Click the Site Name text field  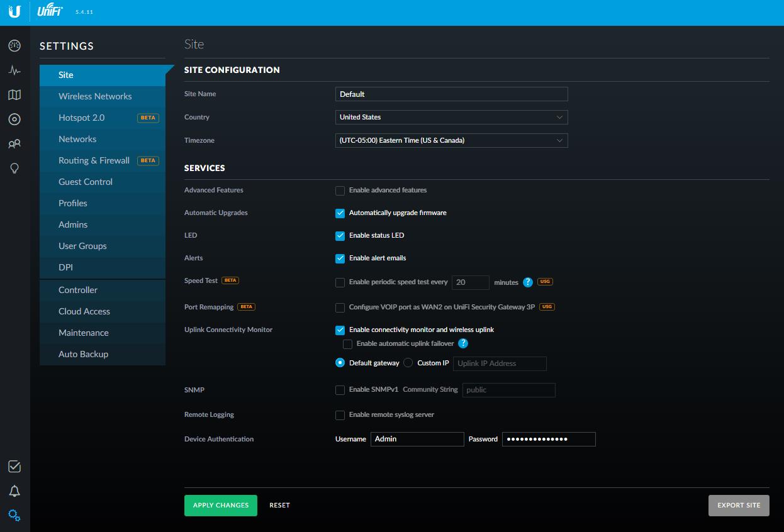[451, 94]
